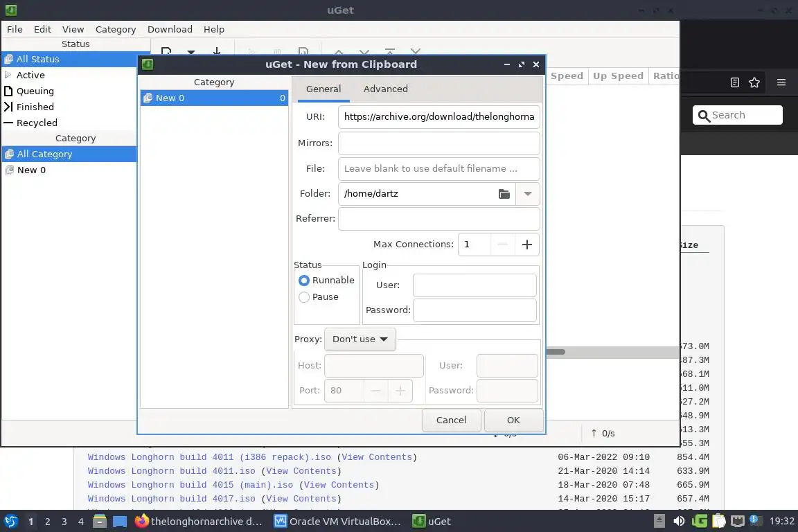The height and width of the screenshot is (532, 798).
Task: Click the File name input field
Action: click(438, 169)
